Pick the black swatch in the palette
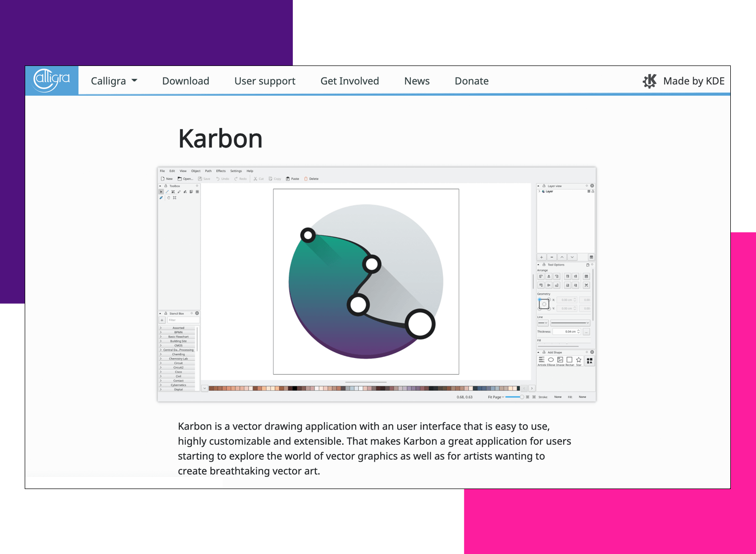This screenshot has height=554, width=756. point(295,388)
